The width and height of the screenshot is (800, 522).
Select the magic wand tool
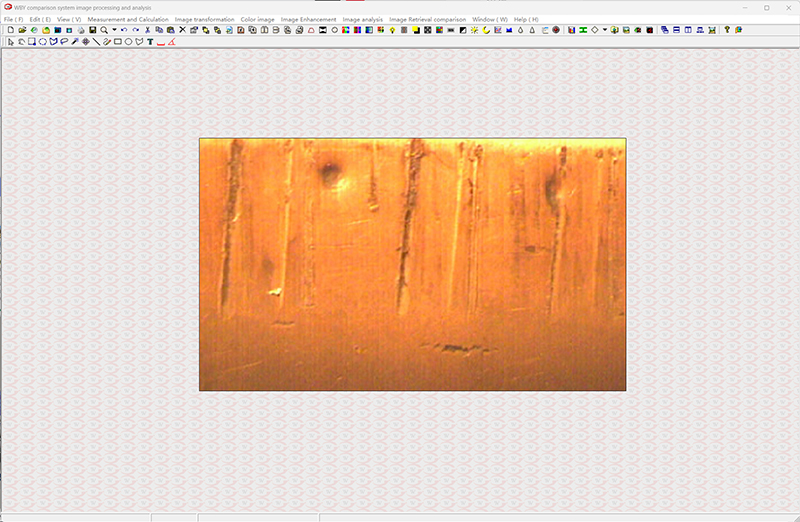[x=74, y=42]
